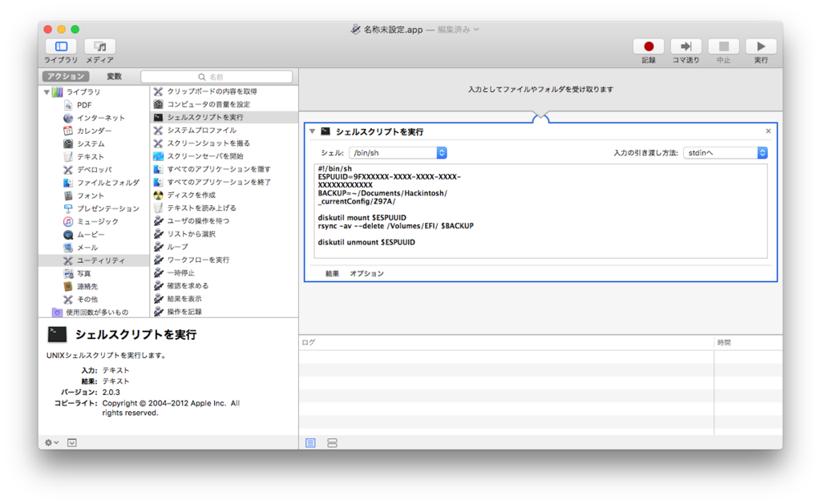Screen dimensions: 821x504
Task: Select シェルスクリプトを実行 action in list
Action: 224,117
